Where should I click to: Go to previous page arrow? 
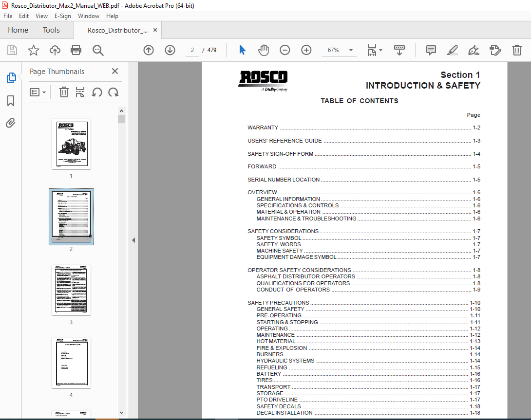tap(148, 50)
